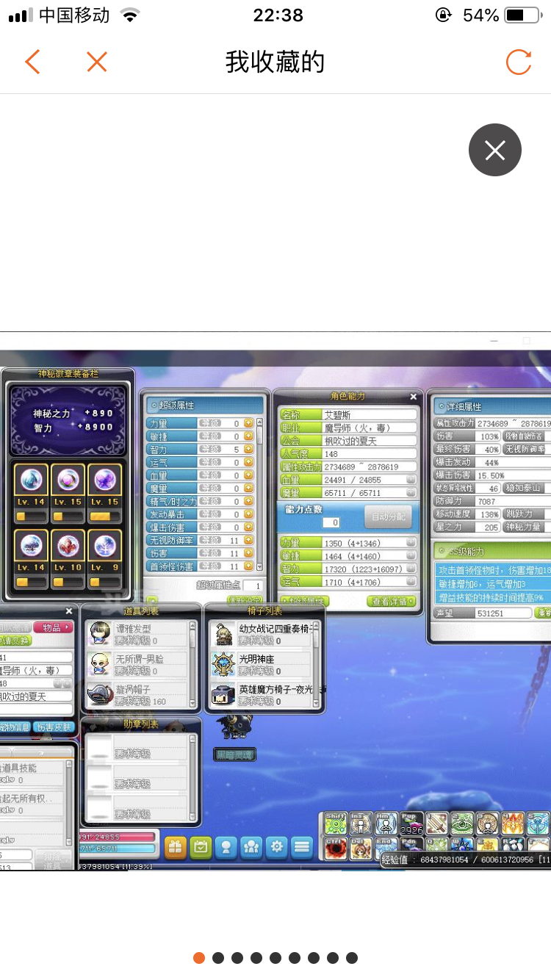
Task: Click the 超级属性点 value field
Action: point(253,586)
